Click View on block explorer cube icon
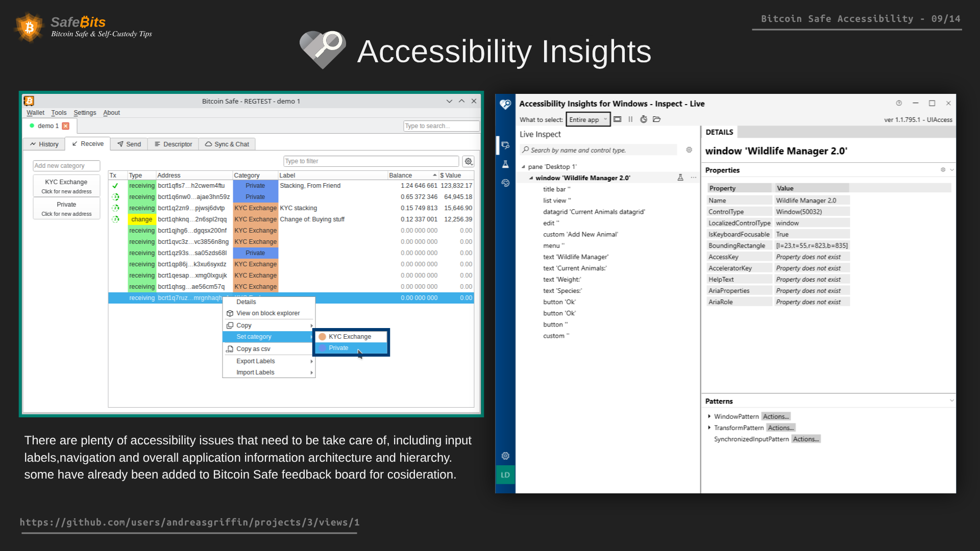This screenshot has height=551, width=980. click(230, 313)
